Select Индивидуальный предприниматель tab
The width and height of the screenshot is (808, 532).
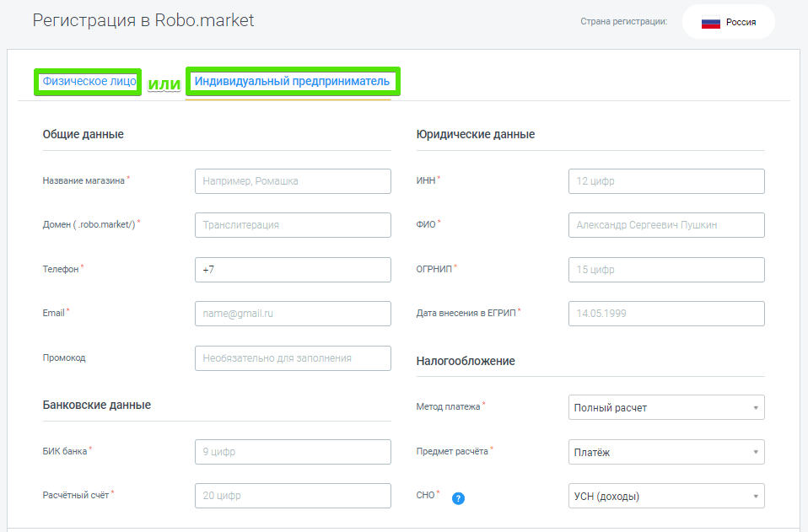click(x=292, y=82)
